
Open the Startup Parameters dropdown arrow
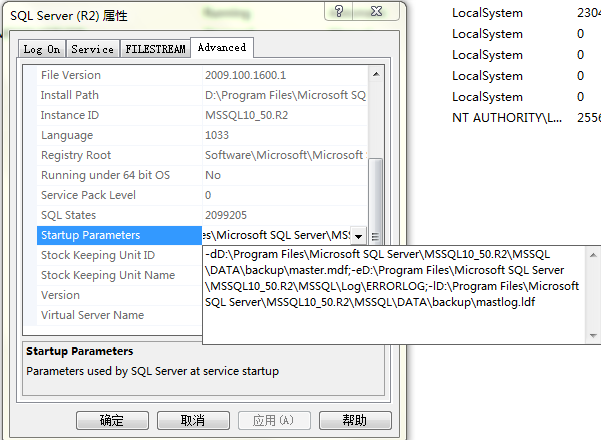click(358, 236)
